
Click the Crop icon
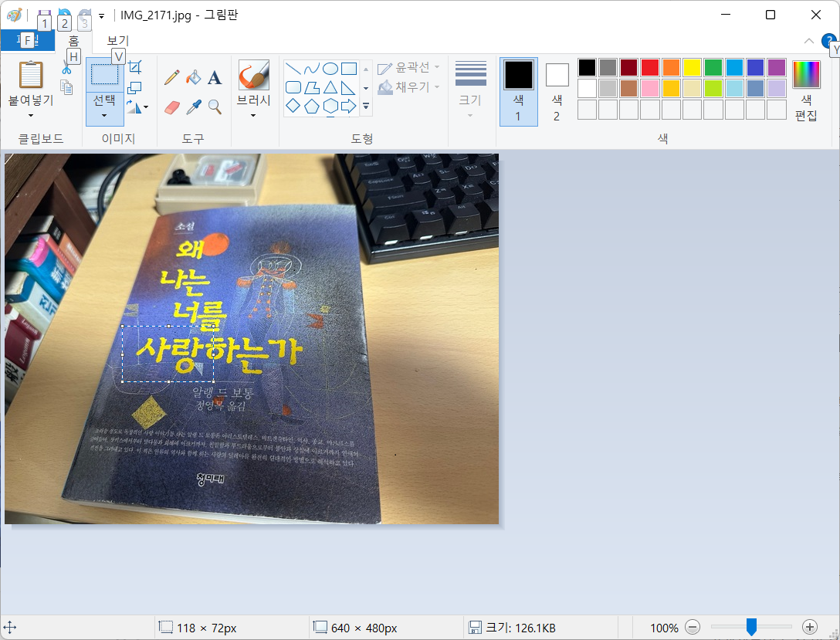pos(135,67)
